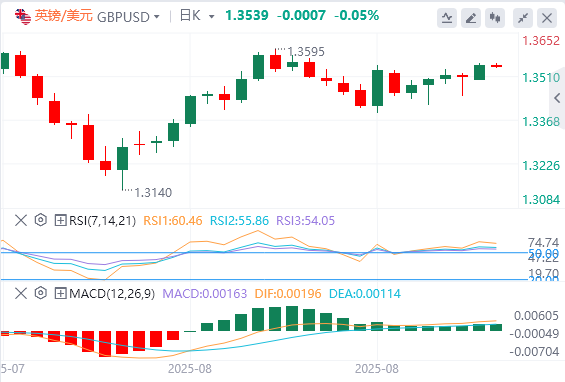Click the plus box icon beside RSI
This screenshot has width=565, height=382.
tap(60, 220)
